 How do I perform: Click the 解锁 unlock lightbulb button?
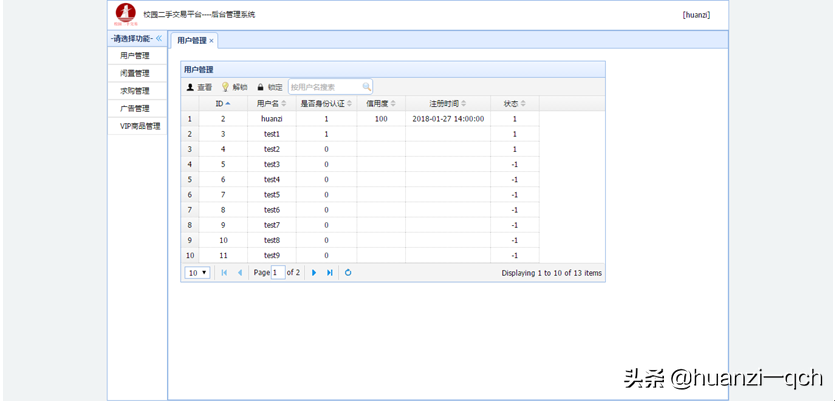click(234, 87)
